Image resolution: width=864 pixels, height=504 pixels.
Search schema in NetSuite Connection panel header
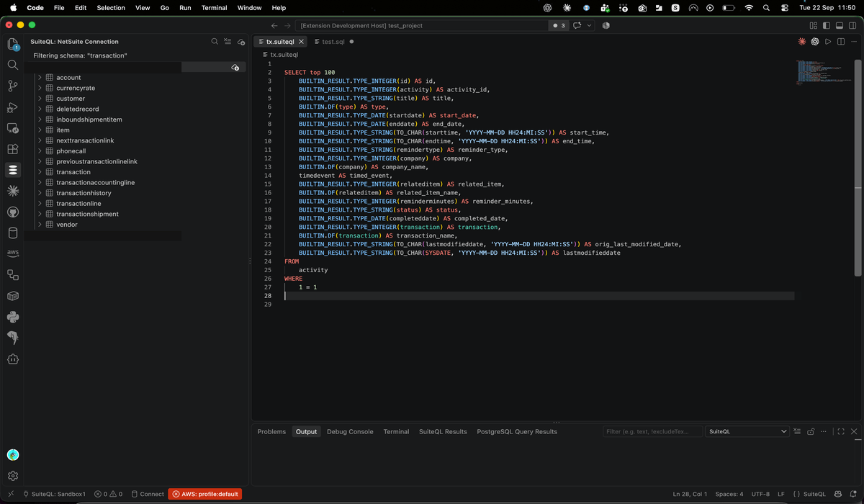[215, 42]
